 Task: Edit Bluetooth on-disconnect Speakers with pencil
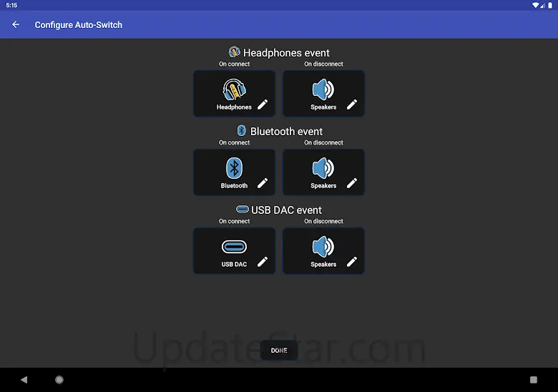[x=352, y=183]
